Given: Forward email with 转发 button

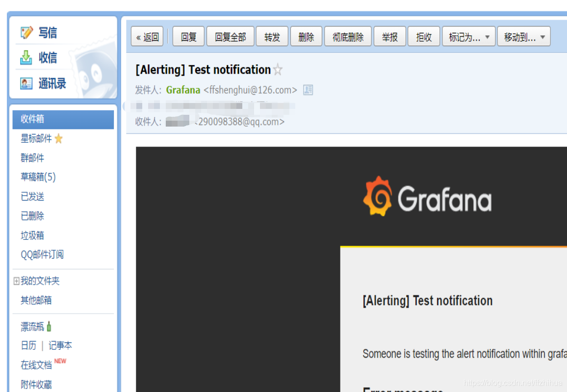Looking at the screenshot, I should point(272,36).
